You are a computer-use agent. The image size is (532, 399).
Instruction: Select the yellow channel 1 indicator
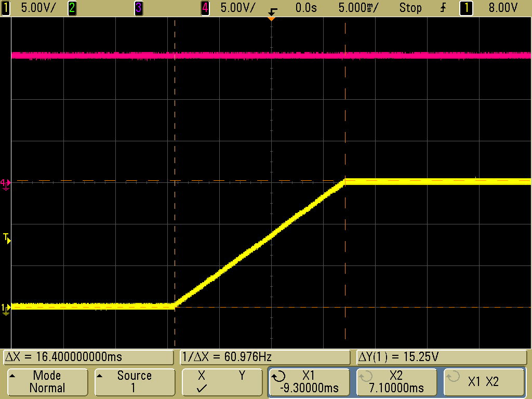point(6,8)
